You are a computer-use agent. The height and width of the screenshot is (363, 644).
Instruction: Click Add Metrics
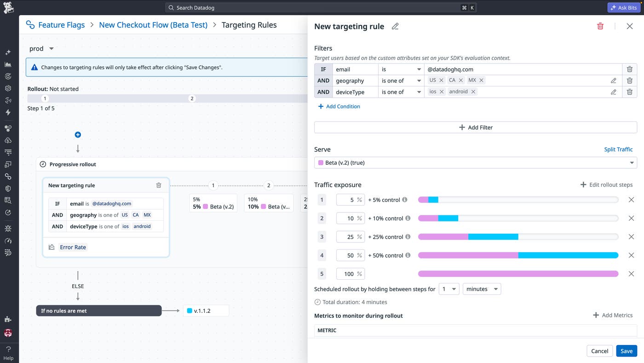coord(612,315)
